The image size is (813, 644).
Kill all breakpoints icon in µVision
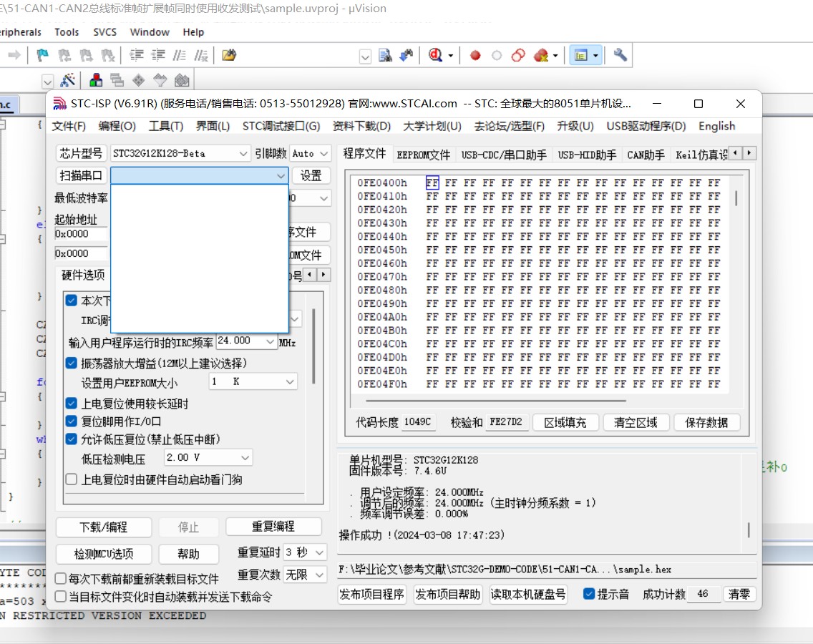click(541, 55)
